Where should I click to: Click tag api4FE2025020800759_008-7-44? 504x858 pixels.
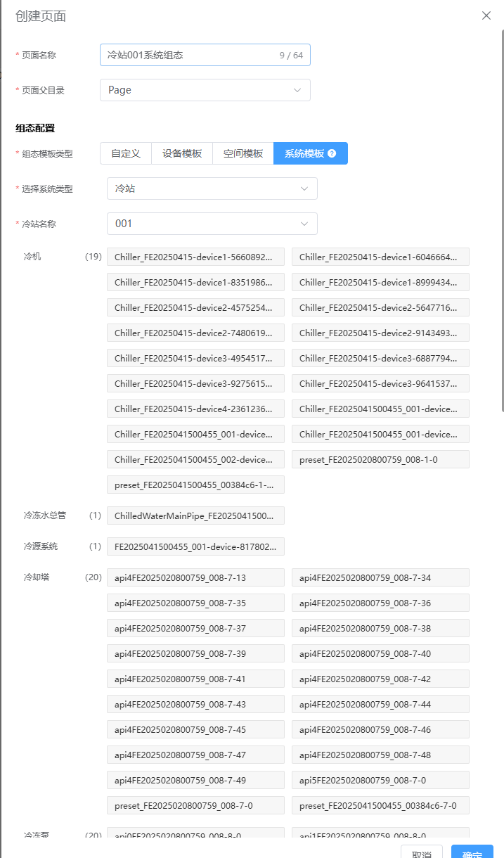pyautogui.click(x=380, y=704)
